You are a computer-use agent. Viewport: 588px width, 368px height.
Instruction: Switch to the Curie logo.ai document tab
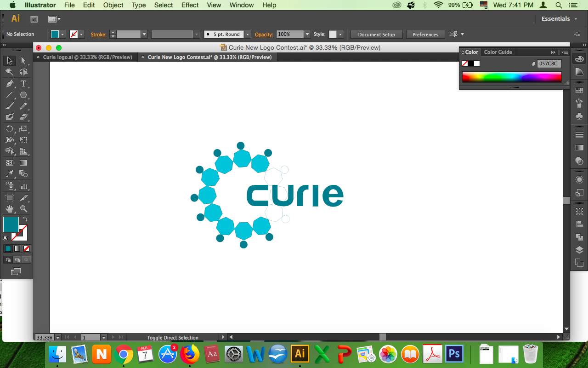pyautogui.click(x=87, y=57)
